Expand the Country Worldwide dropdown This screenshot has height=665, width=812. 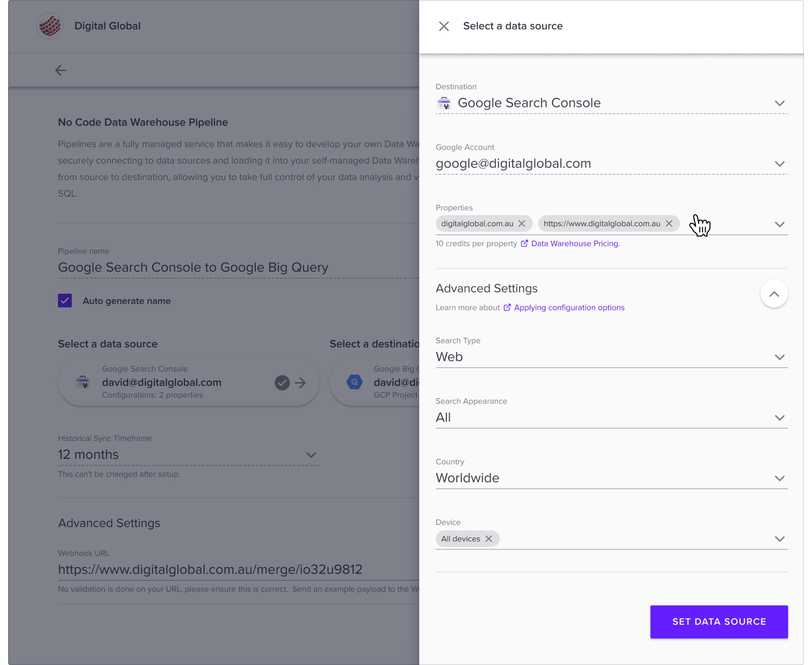pos(612,478)
